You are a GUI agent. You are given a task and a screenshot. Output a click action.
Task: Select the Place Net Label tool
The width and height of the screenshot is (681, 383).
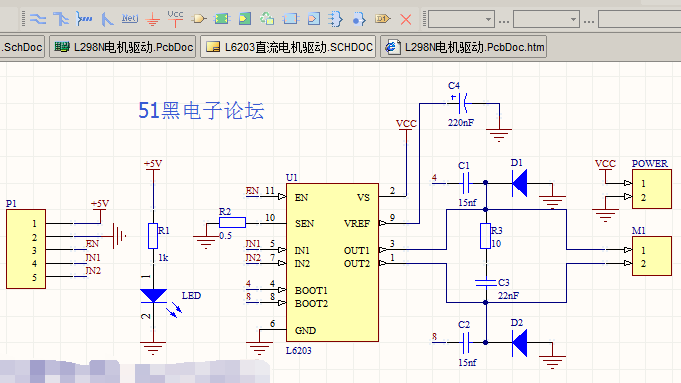pyautogui.click(x=129, y=19)
